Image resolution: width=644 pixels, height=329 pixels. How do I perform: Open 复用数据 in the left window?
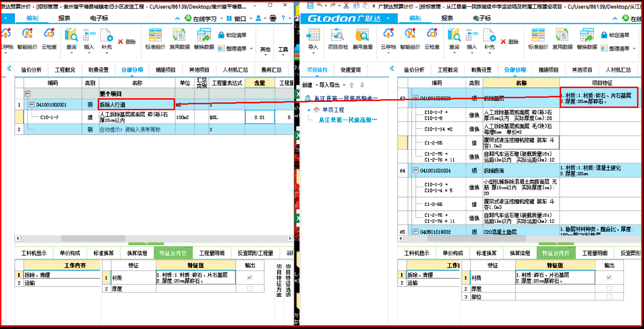click(x=179, y=38)
